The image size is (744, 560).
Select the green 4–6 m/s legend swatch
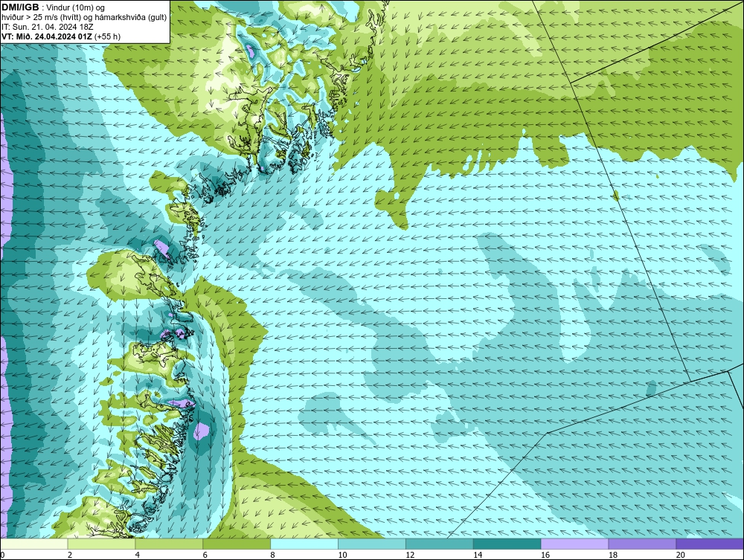coord(169,544)
